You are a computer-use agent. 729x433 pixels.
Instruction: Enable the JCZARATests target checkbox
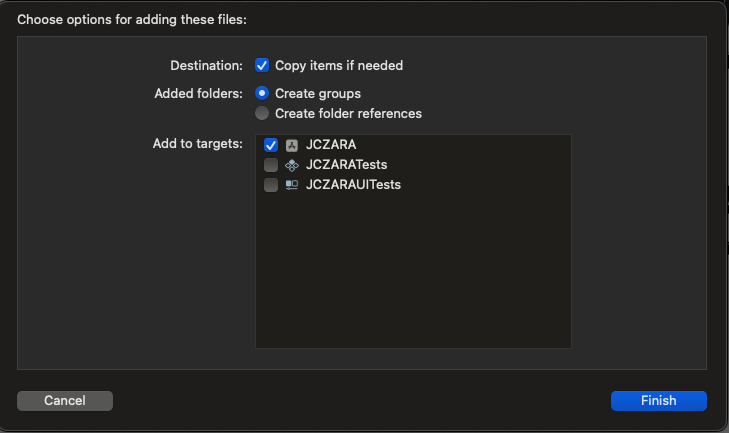(x=271, y=165)
